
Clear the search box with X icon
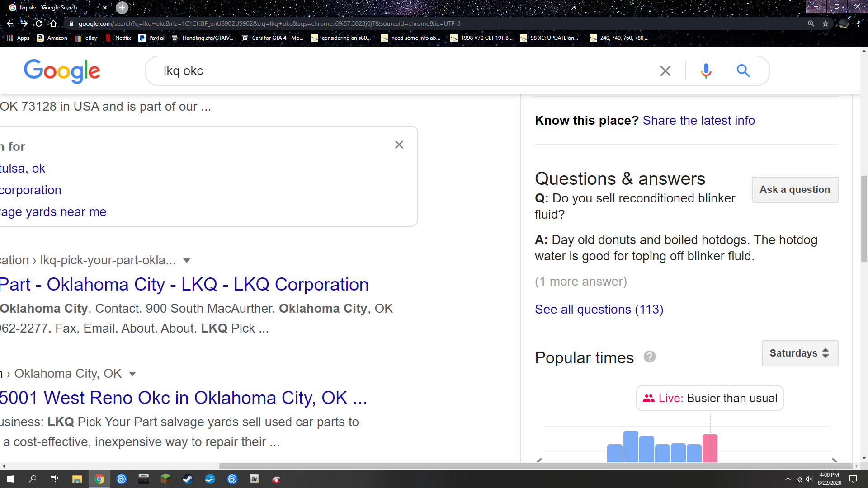click(x=665, y=71)
